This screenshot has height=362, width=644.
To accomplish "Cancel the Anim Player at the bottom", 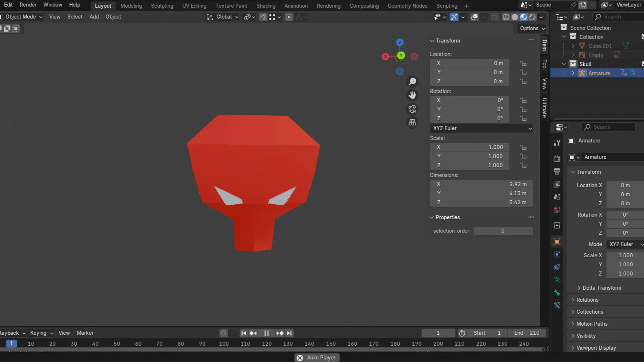I will (300, 358).
